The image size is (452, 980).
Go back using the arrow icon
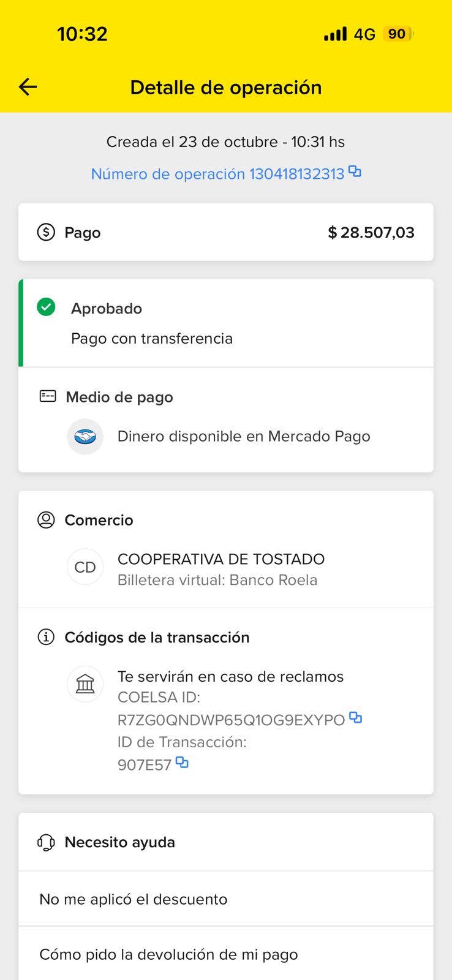tap(28, 87)
